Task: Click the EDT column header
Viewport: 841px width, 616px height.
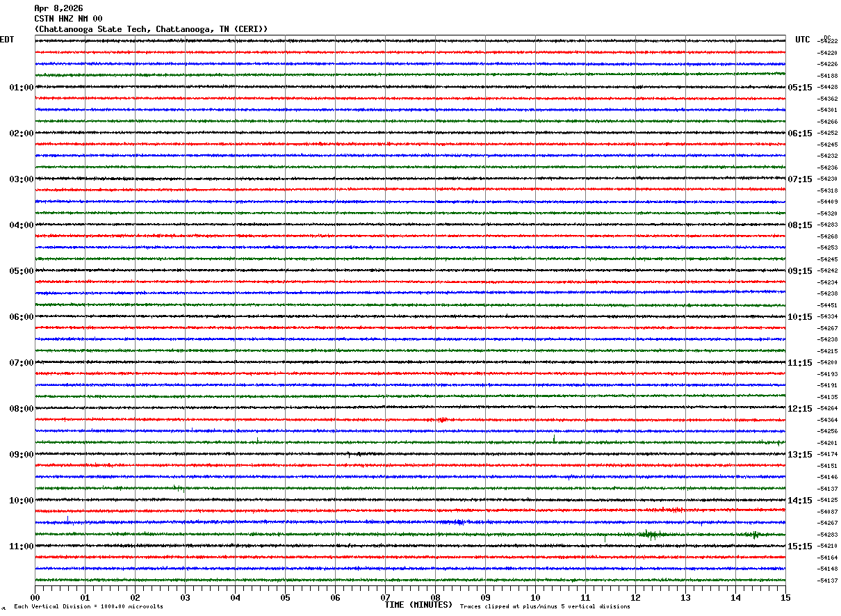Action: click(x=7, y=40)
